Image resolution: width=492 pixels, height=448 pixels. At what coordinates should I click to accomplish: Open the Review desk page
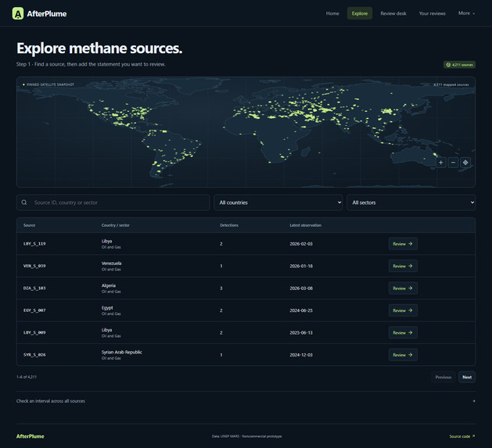tap(393, 13)
